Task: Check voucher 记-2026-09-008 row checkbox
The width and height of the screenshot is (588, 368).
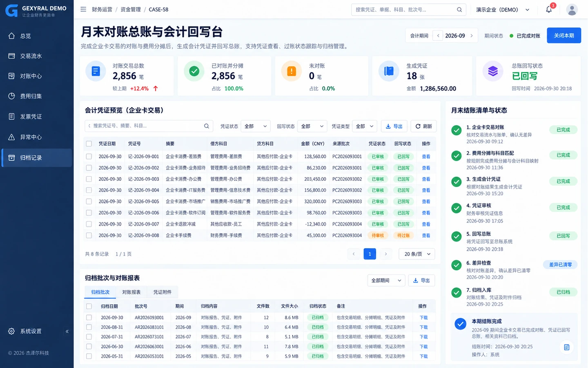Action: [89, 236]
